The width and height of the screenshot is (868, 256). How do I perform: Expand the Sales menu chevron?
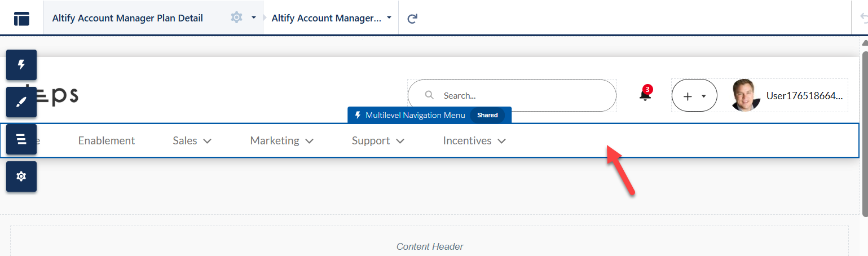[207, 141]
